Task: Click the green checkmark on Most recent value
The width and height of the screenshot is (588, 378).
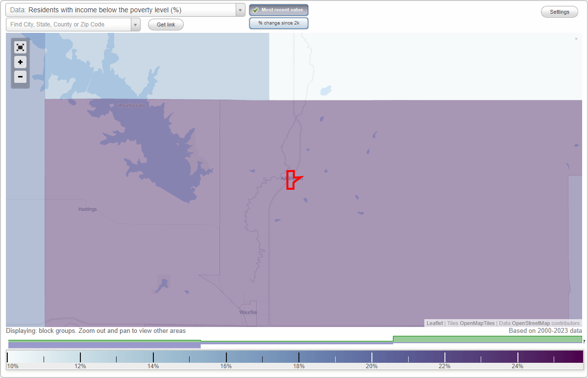Action: click(x=257, y=10)
